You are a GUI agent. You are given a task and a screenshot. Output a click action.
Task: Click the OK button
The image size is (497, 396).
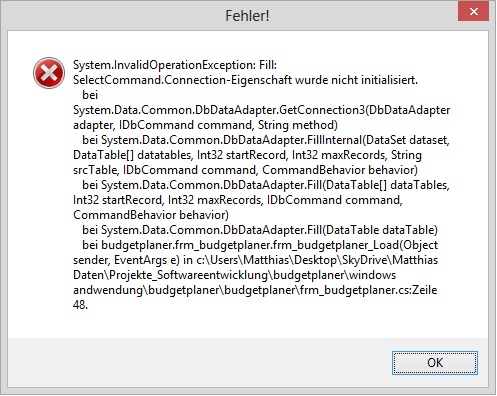pyautogui.click(x=435, y=363)
